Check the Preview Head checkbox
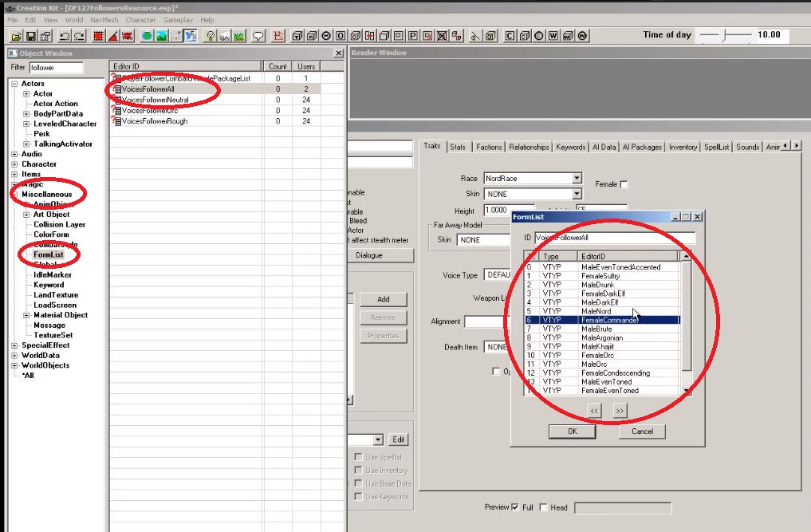The image size is (811, 532). tap(544, 507)
